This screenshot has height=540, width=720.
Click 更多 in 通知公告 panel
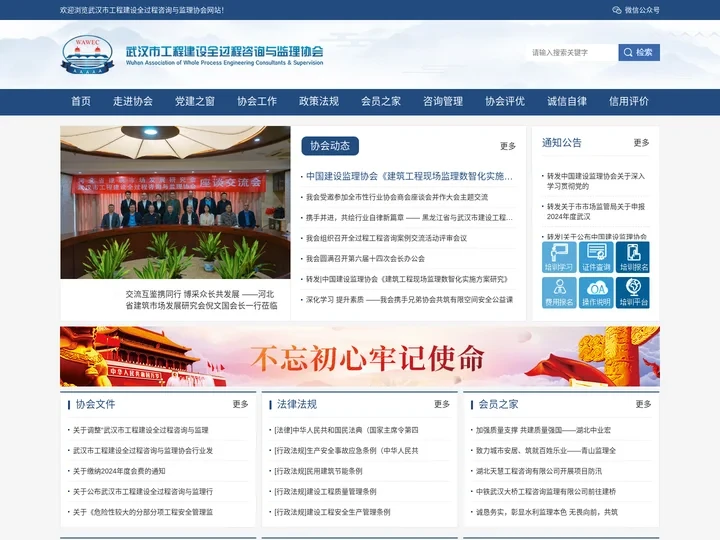pos(641,143)
